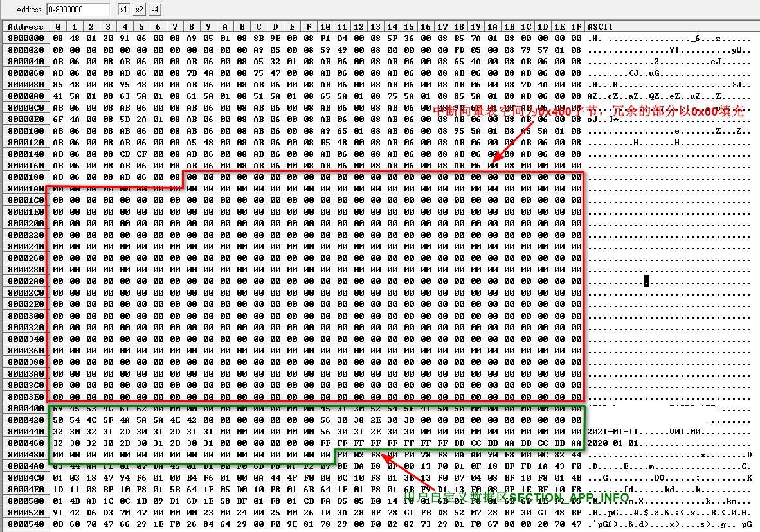Select address row 8000240
760x532 pixels.
tap(26, 247)
